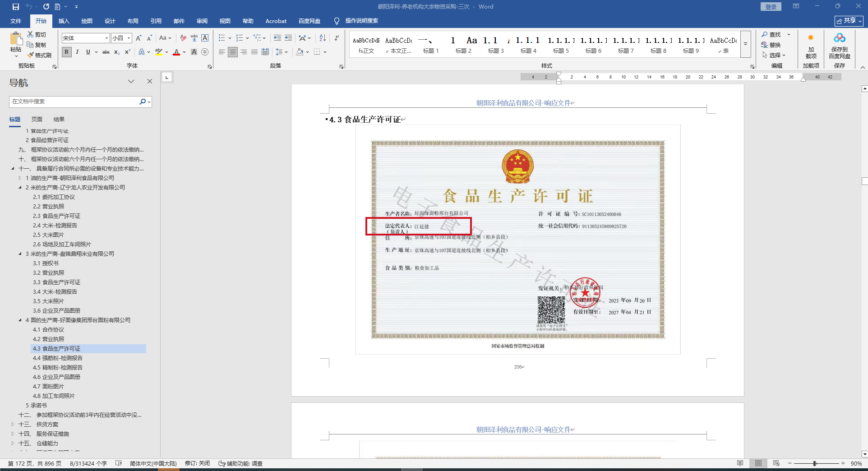Toggle center alignment
The width and height of the screenshot is (868, 471).
pyautogui.click(x=232, y=52)
